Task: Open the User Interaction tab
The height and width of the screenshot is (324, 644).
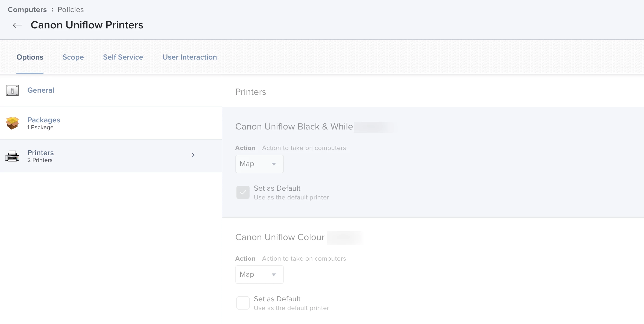Action: 190,57
